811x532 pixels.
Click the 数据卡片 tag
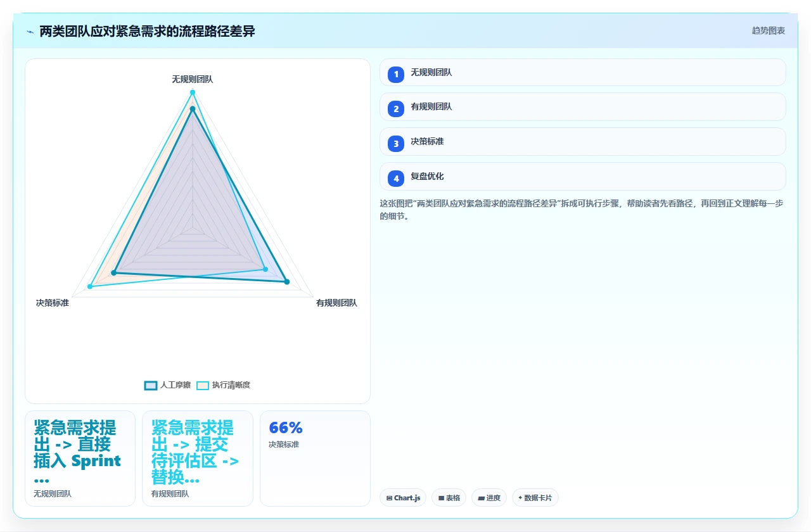535,498
